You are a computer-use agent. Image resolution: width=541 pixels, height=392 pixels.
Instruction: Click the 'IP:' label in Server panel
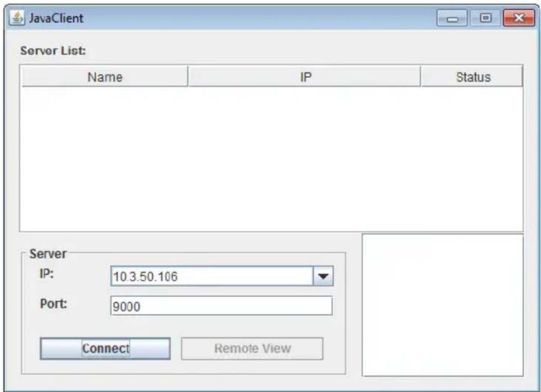tap(46, 274)
